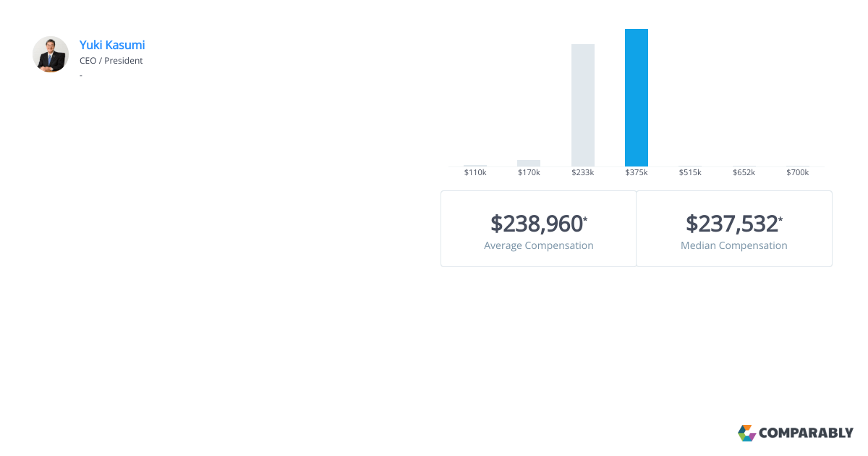The height and width of the screenshot is (456, 868).
Task: Click Yuki Kasumi's profile photo
Action: [51, 54]
